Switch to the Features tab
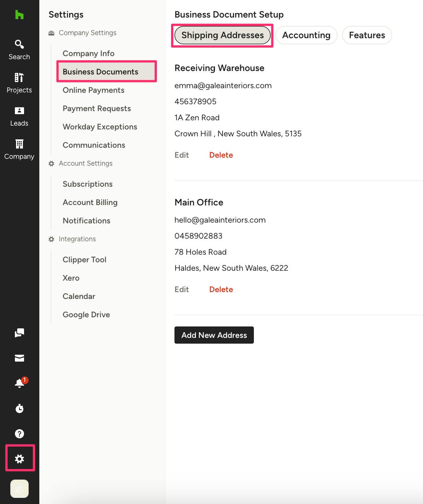This screenshot has height=504, width=423. tap(367, 35)
